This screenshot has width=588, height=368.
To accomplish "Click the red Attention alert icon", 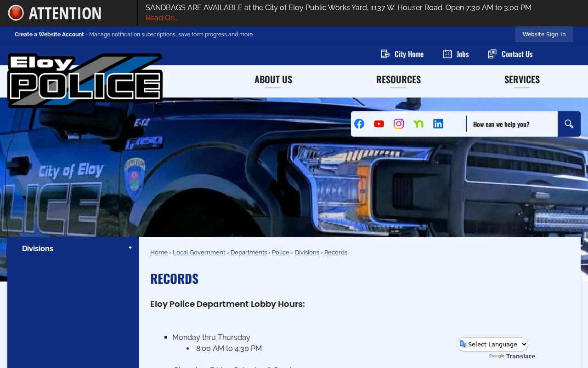I will tap(16, 13).
